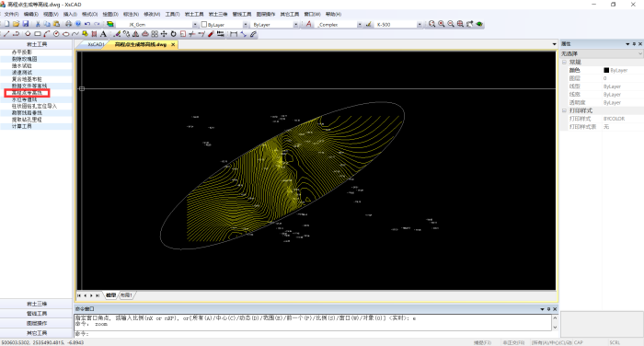
Task: Open the 岩土工具 menu in menu bar
Action: pos(194,14)
